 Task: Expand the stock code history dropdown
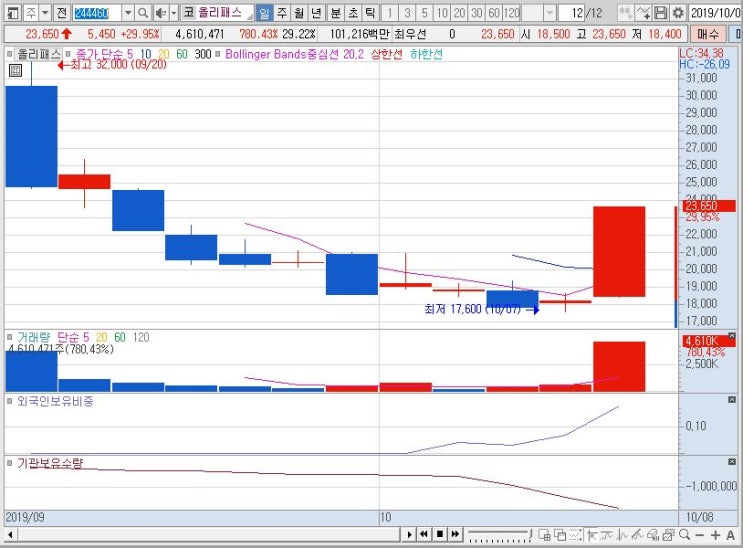tap(127, 13)
